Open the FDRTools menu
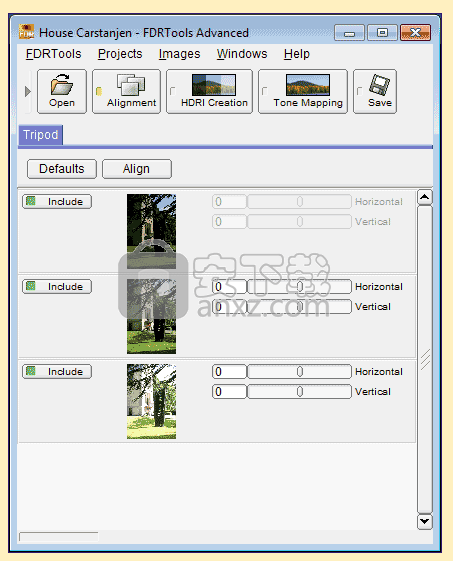Image resolution: width=453 pixels, height=561 pixels. [x=54, y=54]
